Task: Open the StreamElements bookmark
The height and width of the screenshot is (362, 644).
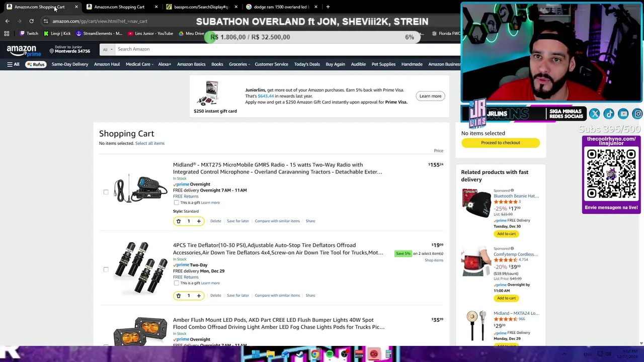Action: click(99, 34)
